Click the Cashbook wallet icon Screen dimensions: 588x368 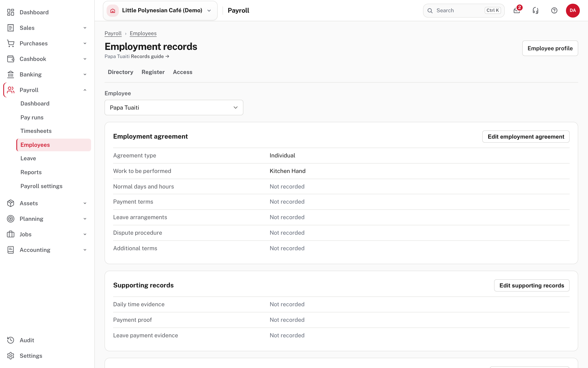[10, 59]
